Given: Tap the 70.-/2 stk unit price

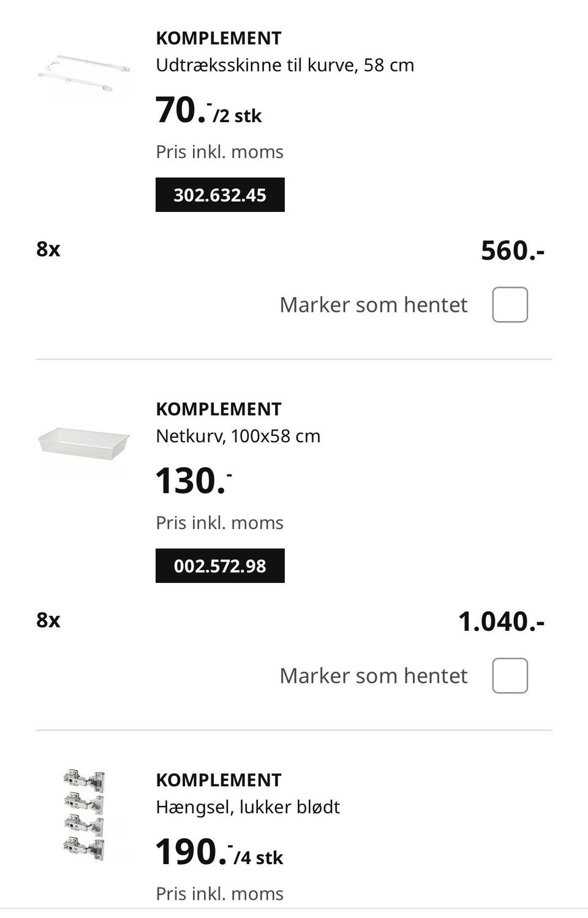Looking at the screenshot, I should [x=208, y=111].
